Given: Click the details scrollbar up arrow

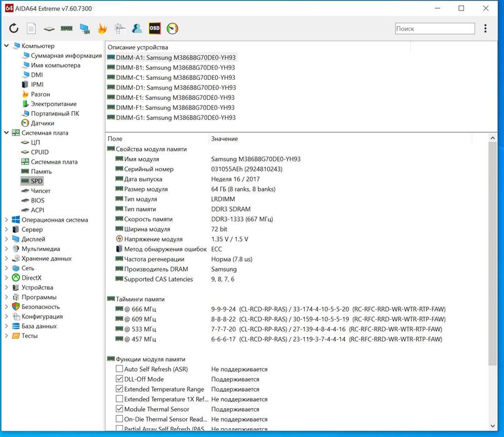Looking at the screenshot, I should point(492,138).
